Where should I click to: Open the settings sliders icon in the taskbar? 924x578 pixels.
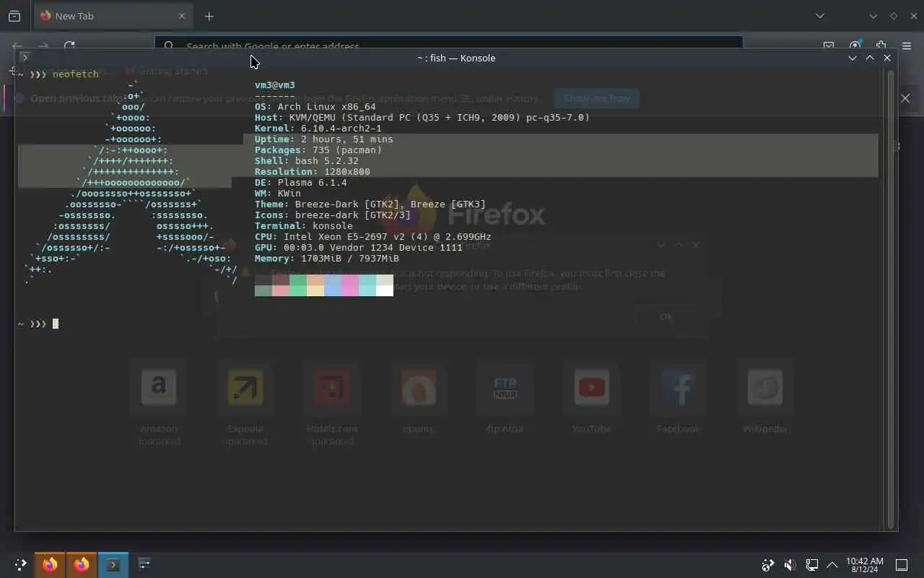click(x=144, y=564)
